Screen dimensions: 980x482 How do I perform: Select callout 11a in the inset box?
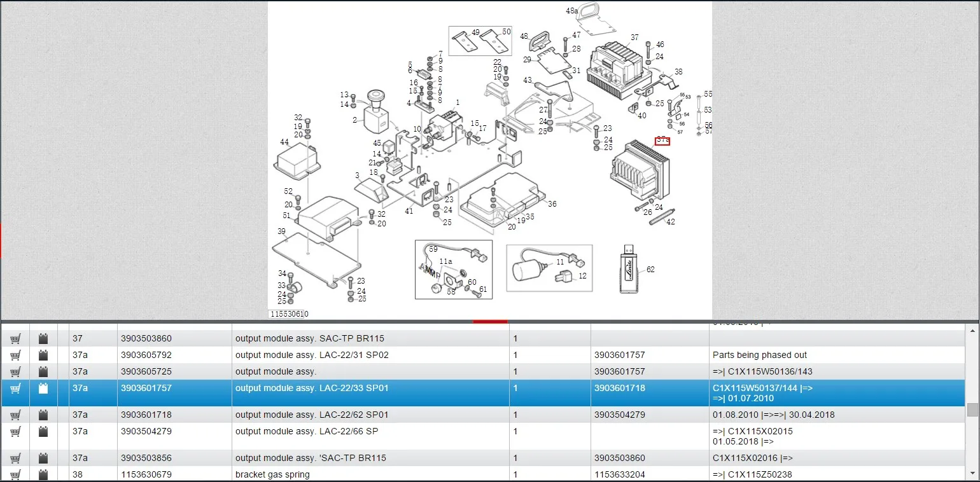point(446,261)
